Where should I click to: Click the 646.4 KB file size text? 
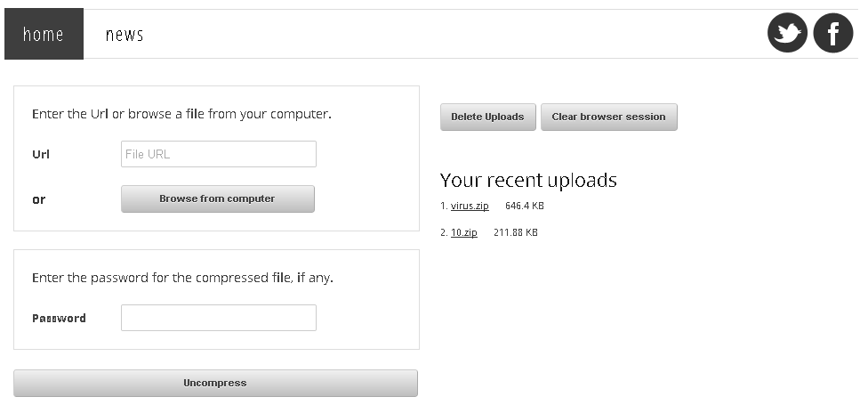click(x=524, y=206)
